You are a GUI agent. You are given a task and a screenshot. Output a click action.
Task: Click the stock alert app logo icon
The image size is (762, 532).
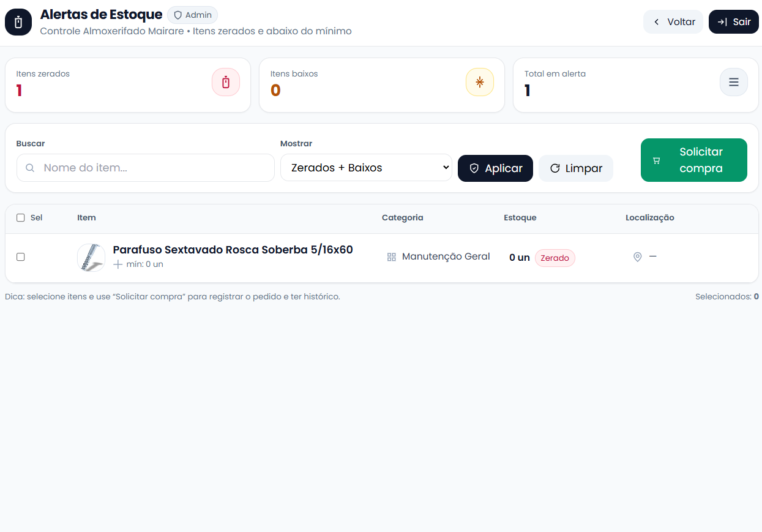18,22
